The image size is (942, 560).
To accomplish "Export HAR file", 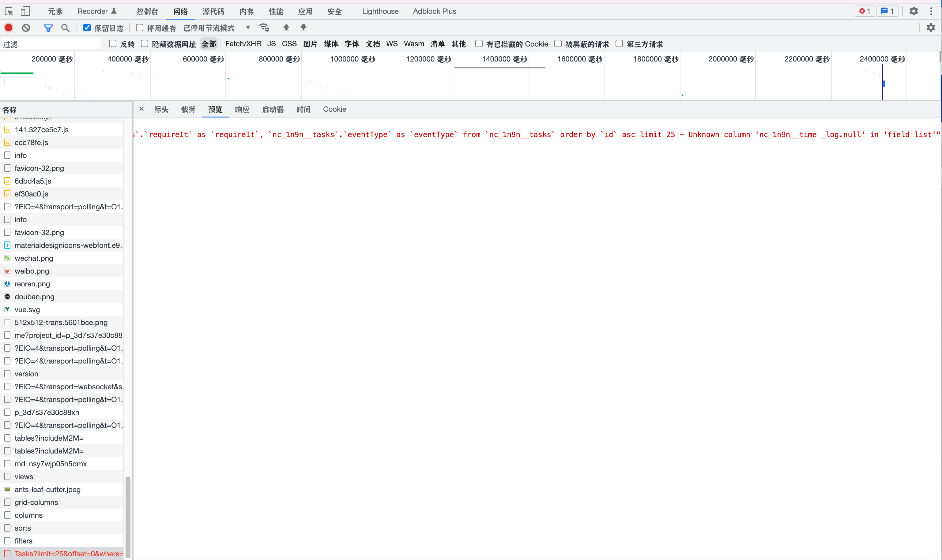I will tap(303, 28).
